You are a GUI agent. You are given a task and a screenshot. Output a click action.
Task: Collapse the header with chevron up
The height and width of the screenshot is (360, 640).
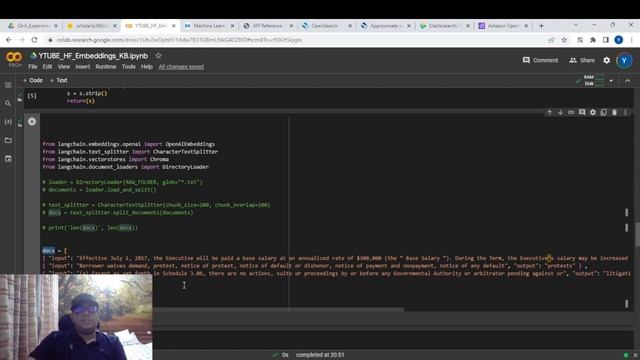pos(627,81)
